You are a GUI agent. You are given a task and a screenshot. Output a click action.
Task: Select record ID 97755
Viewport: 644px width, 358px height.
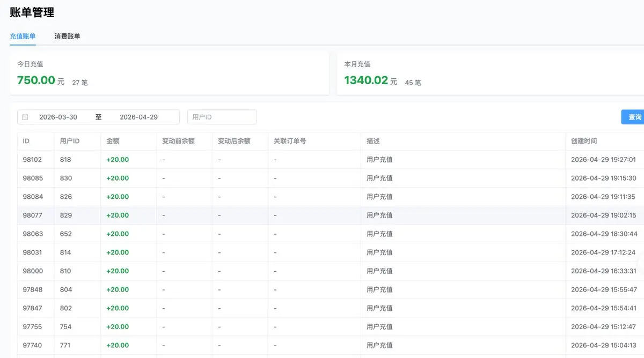[x=33, y=327]
